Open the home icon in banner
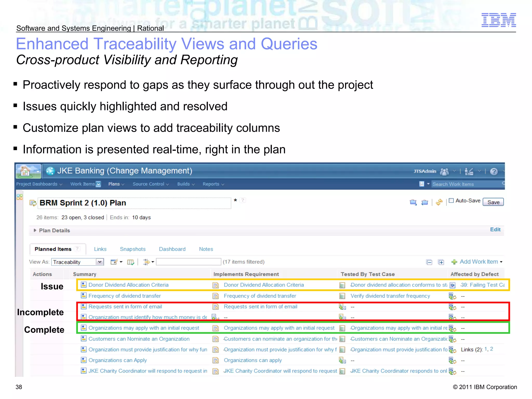The height and width of the screenshot is (399, 532). point(25,171)
